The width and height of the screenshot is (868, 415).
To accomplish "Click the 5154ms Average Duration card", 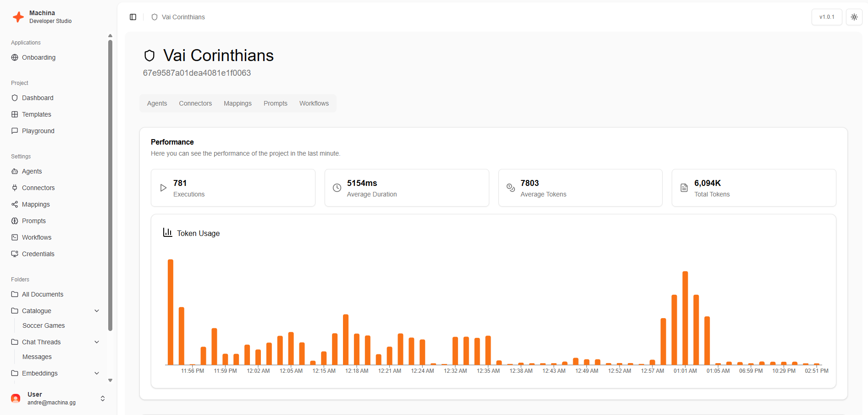I will pyautogui.click(x=407, y=188).
